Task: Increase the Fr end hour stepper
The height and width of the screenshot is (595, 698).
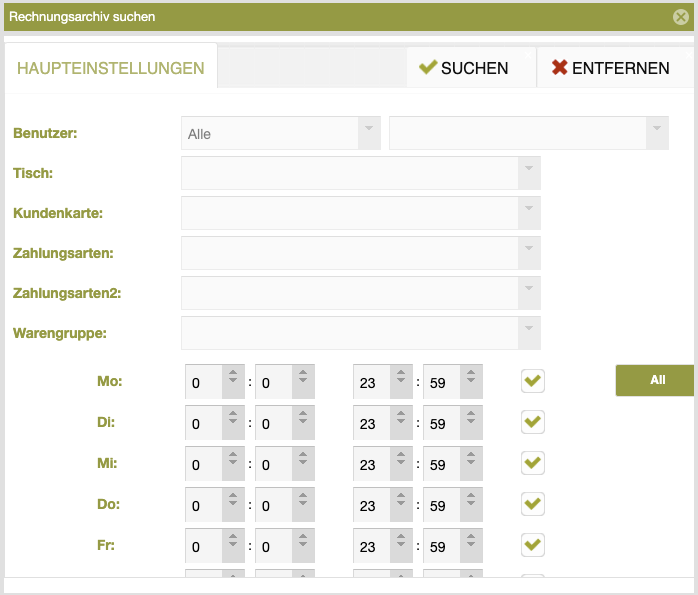Action: point(401,537)
